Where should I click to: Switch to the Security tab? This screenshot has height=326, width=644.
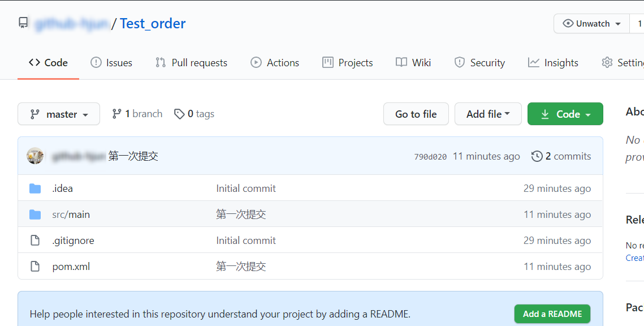coord(479,62)
